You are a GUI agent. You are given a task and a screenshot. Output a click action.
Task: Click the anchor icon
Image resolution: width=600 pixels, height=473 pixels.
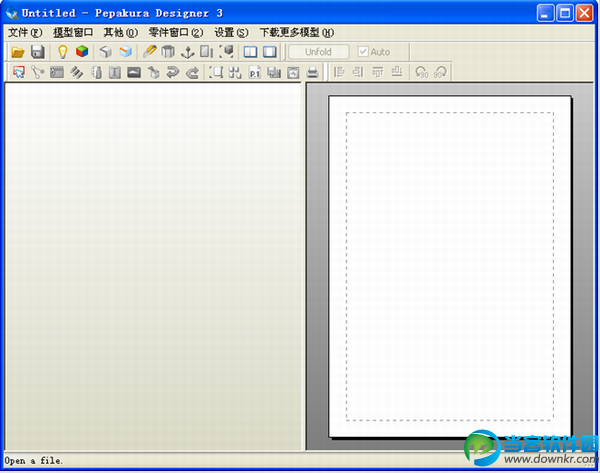188,52
